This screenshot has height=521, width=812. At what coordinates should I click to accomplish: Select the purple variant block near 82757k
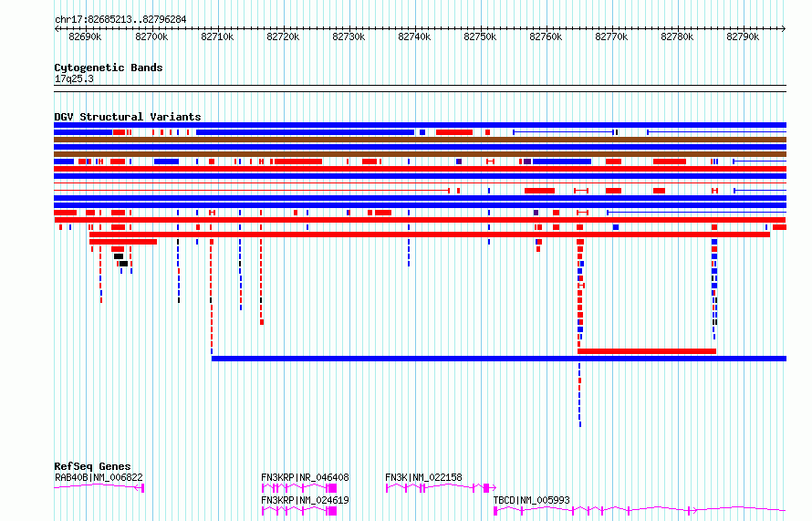coord(527,162)
